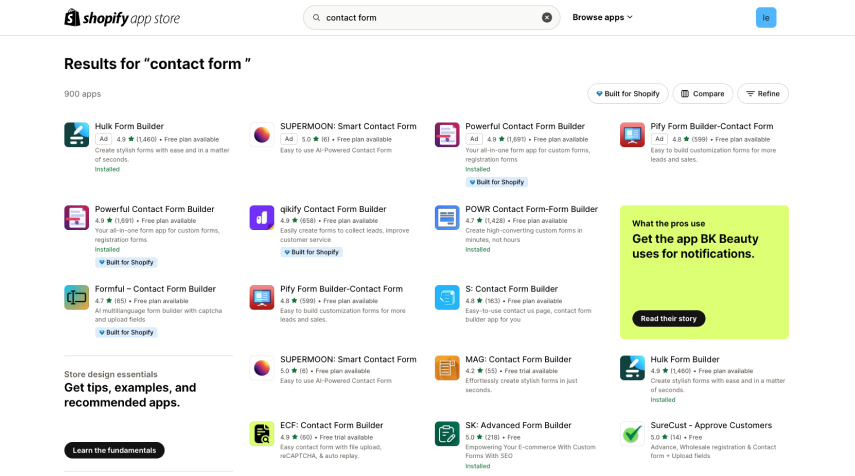Viewport: 855px width, 476px height.
Task: Click the Pify Form Builder icon without Ad label
Action: tap(262, 297)
